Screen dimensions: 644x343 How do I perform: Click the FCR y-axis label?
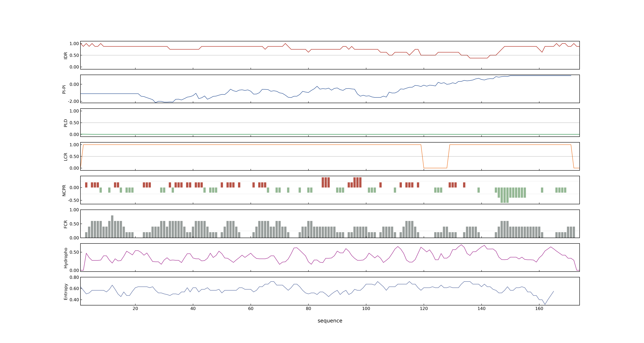[x=66, y=224]
